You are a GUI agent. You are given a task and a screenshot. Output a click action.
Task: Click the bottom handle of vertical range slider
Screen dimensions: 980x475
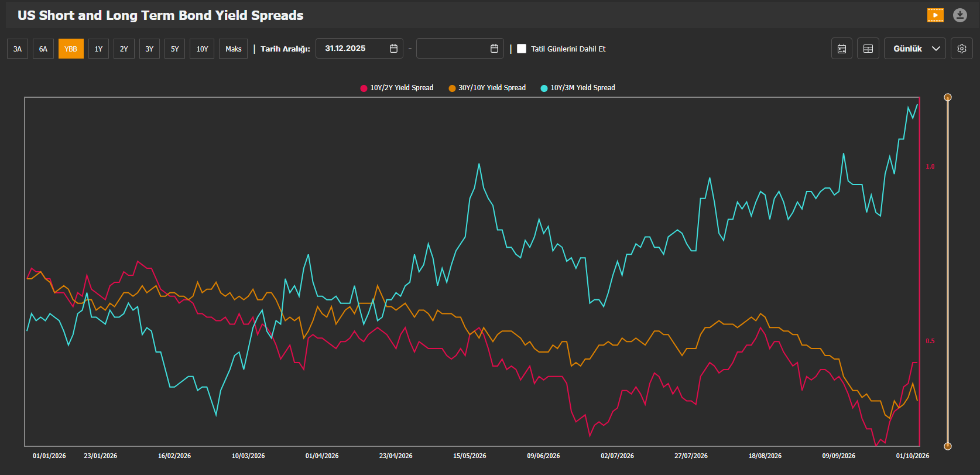(x=948, y=446)
